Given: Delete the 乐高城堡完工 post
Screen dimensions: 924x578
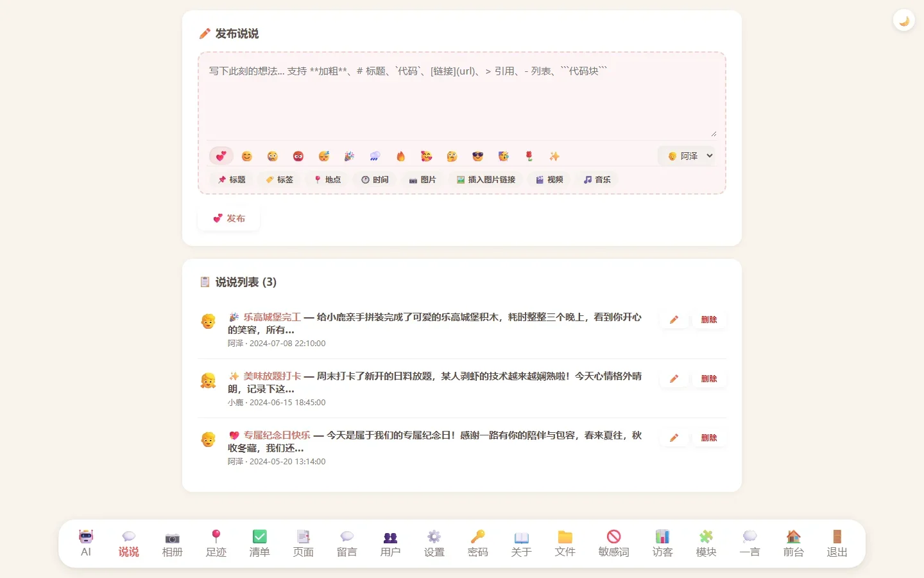Looking at the screenshot, I should click(x=709, y=320).
